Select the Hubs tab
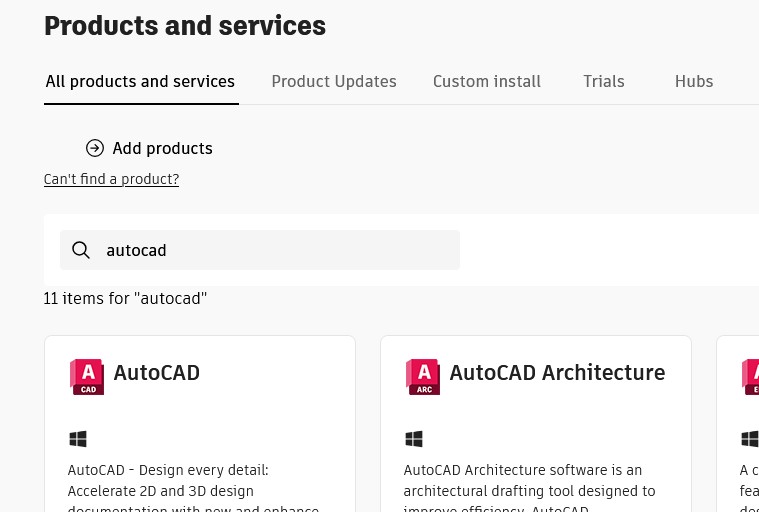 tap(694, 82)
